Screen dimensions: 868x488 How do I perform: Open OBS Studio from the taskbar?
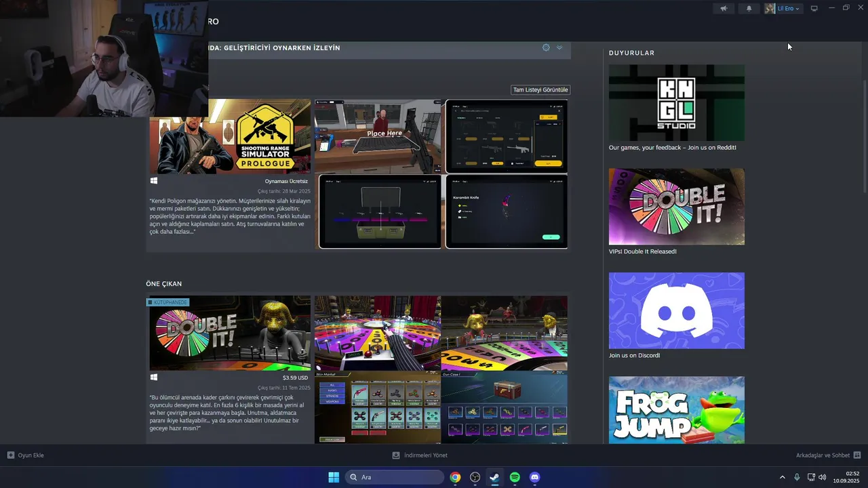pyautogui.click(x=475, y=477)
